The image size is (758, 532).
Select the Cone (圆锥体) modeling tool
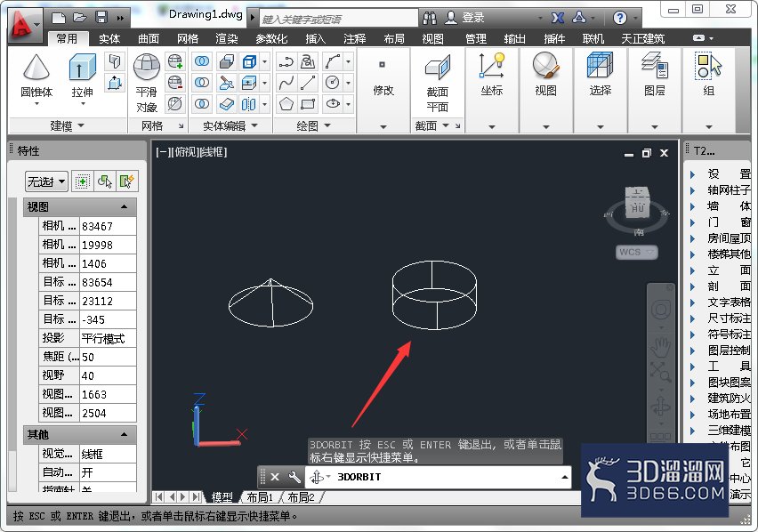click(36, 67)
